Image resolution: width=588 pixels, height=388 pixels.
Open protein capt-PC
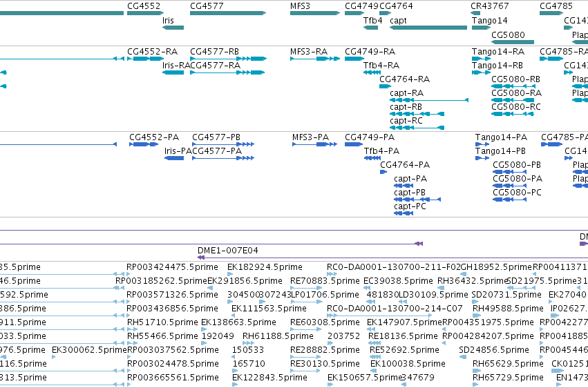point(404,213)
